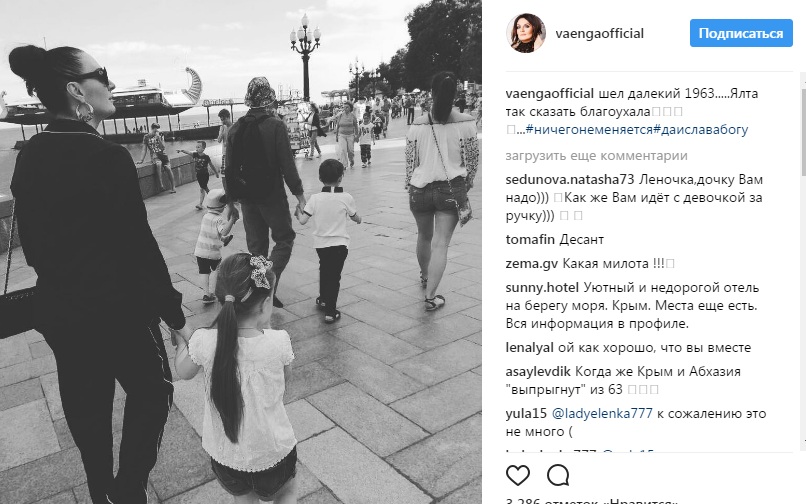806x504 pixels.
Task: Click the black-and-white Yalta promenade photo
Action: (241, 252)
